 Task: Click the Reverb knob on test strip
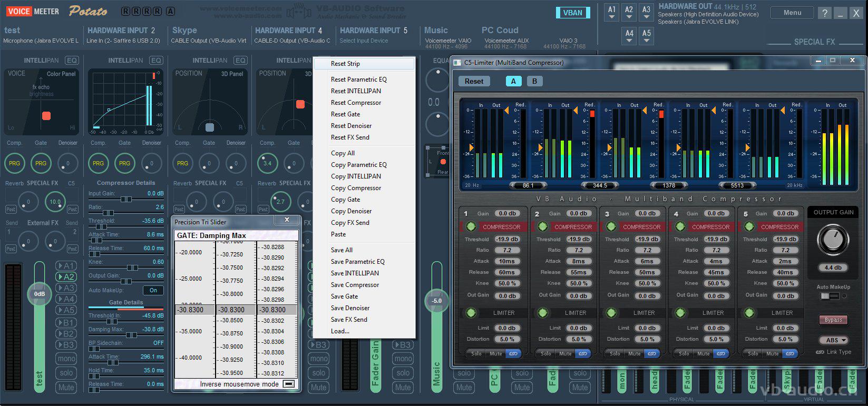click(28, 202)
